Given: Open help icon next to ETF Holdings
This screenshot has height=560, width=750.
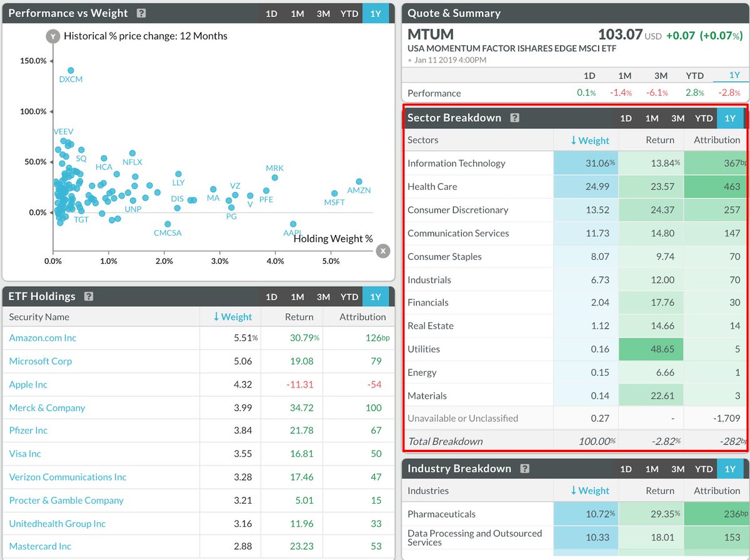Looking at the screenshot, I should [89, 296].
